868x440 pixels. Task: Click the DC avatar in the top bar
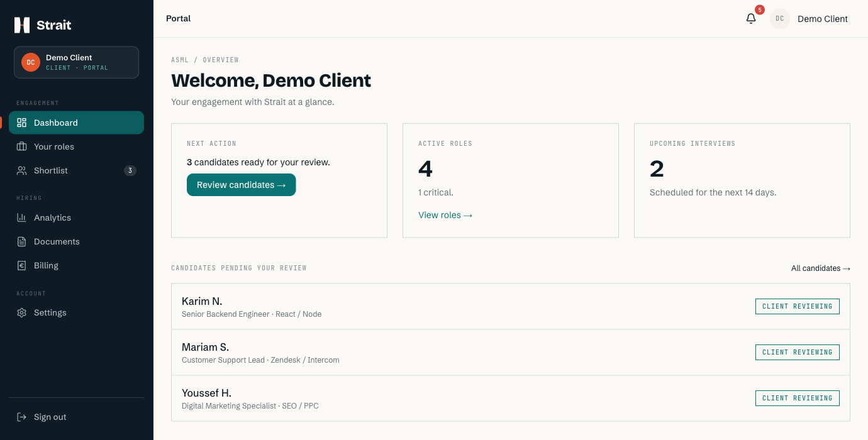(780, 19)
